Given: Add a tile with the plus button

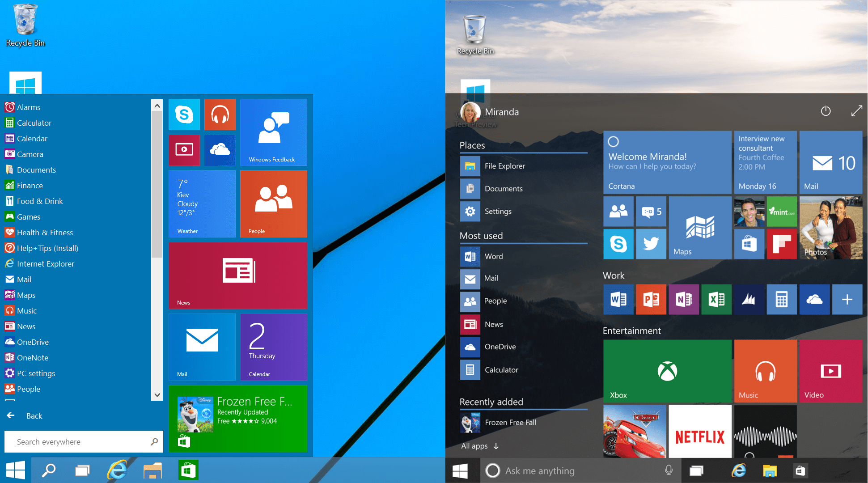Looking at the screenshot, I should coord(847,299).
